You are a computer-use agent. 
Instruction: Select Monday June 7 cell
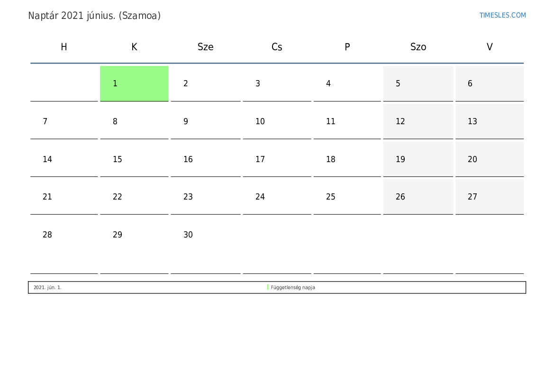tap(64, 121)
